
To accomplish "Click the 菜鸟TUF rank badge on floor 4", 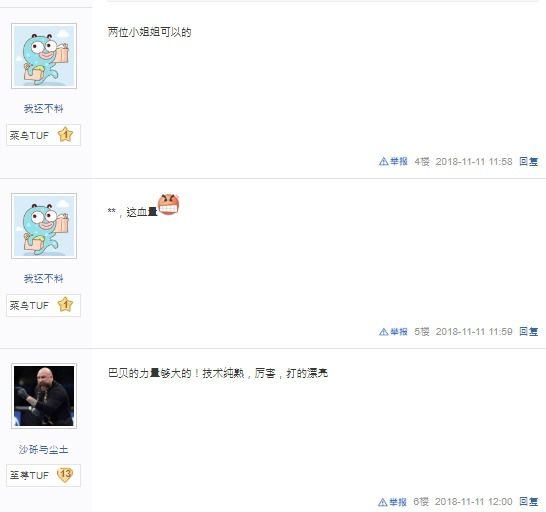I will (x=44, y=135).
